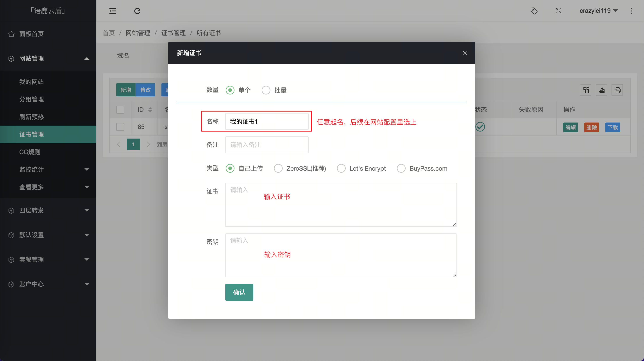Select 自己上传 certificate type
Screen dimensions: 644x361
coord(230,168)
